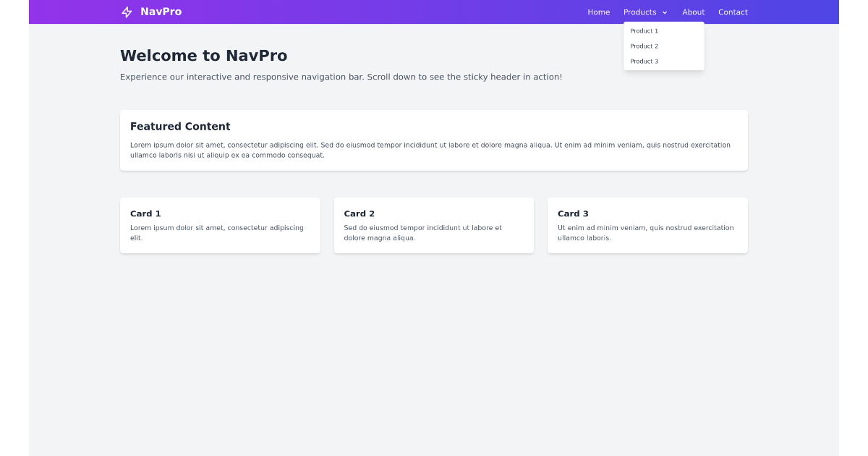The height and width of the screenshot is (456, 868).
Task: Click the lightning bolt NavPro logo icon
Action: click(126, 12)
